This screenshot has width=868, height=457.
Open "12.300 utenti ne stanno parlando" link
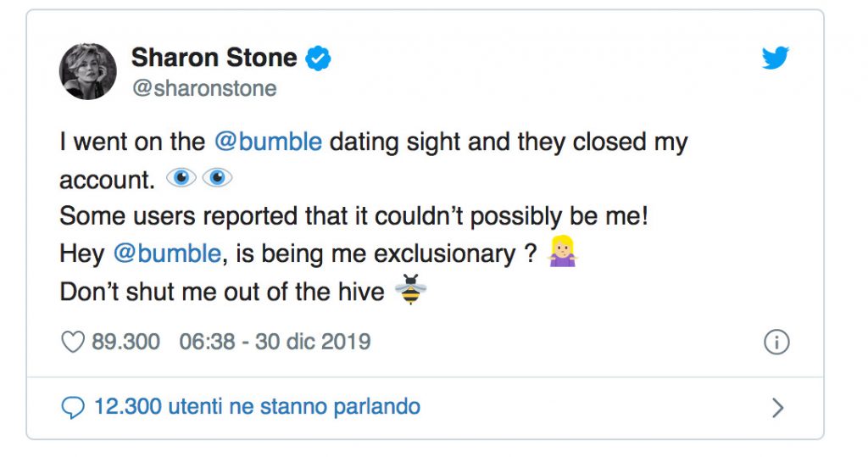point(257,407)
